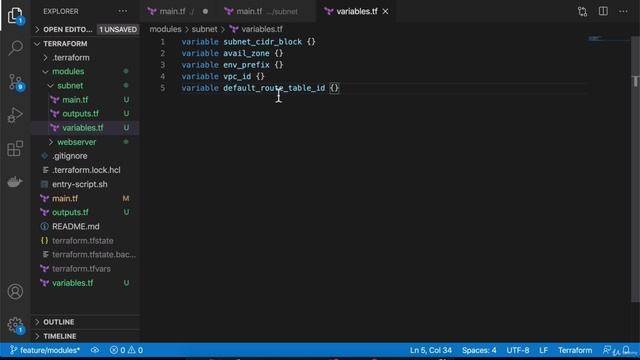Click the subnet breadcrumb
The height and width of the screenshot is (360, 640).
[x=204, y=29]
